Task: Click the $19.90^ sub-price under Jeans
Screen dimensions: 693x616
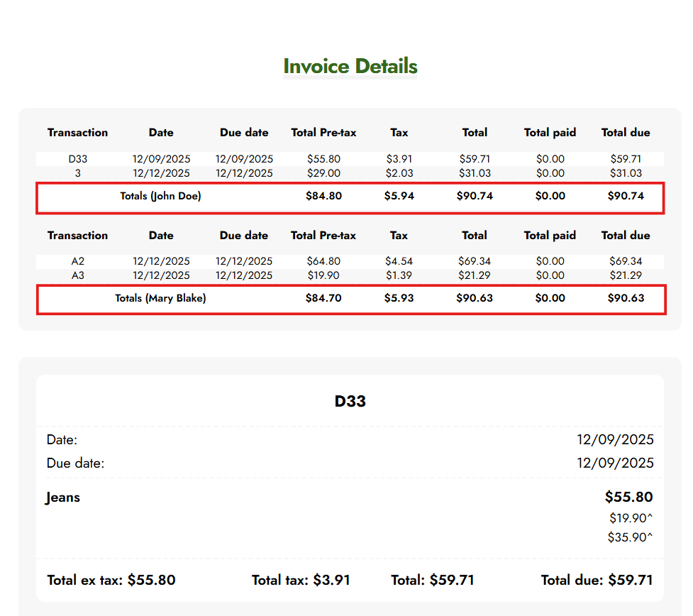Action: (630, 518)
